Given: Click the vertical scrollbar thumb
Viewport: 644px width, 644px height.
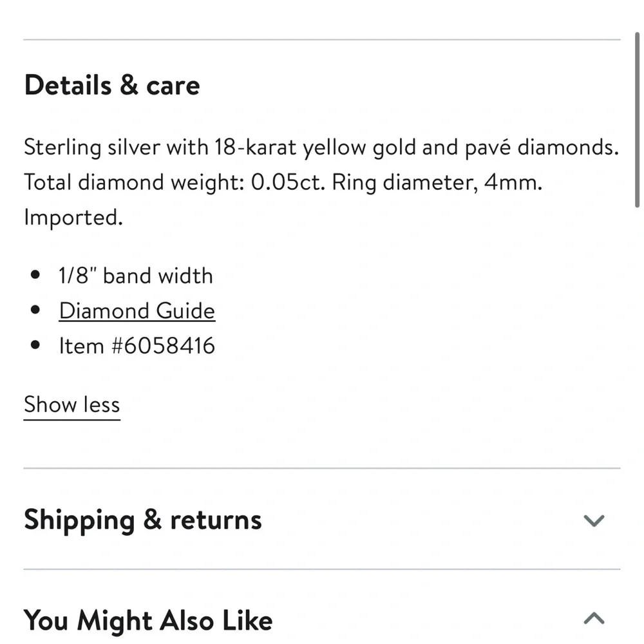Looking at the screenshot, I should click(637, 122).
